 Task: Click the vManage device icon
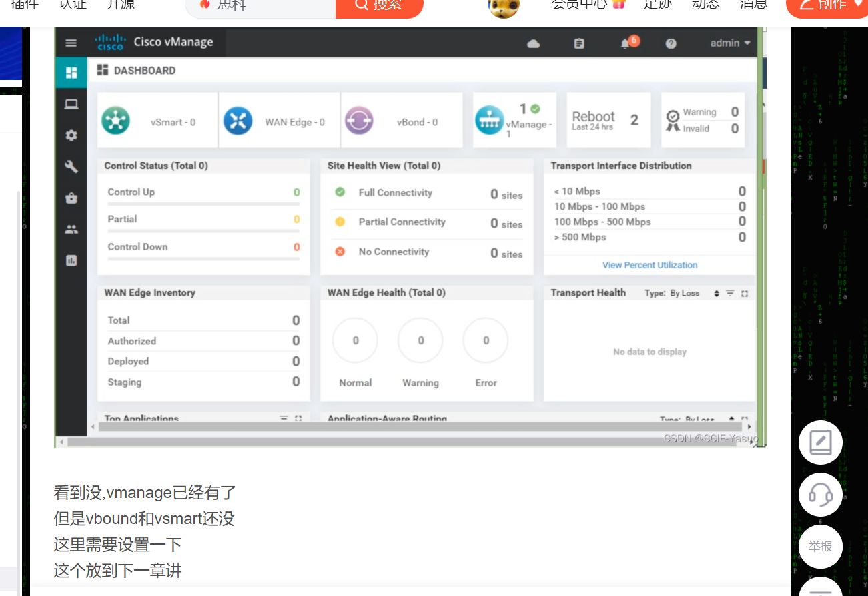pos(490,121)
